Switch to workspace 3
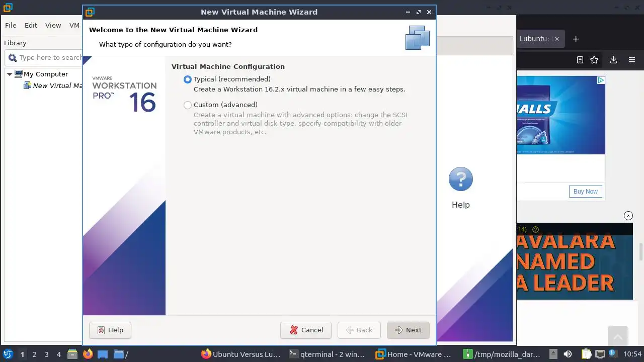Screen dimensions: 644x362 coord(46,354)
